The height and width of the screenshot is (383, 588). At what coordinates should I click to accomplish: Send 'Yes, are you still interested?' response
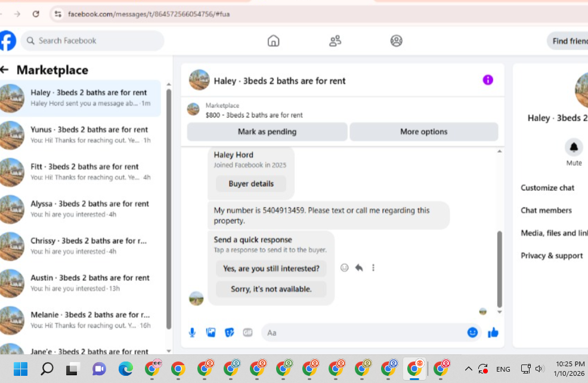pos(271,268)
